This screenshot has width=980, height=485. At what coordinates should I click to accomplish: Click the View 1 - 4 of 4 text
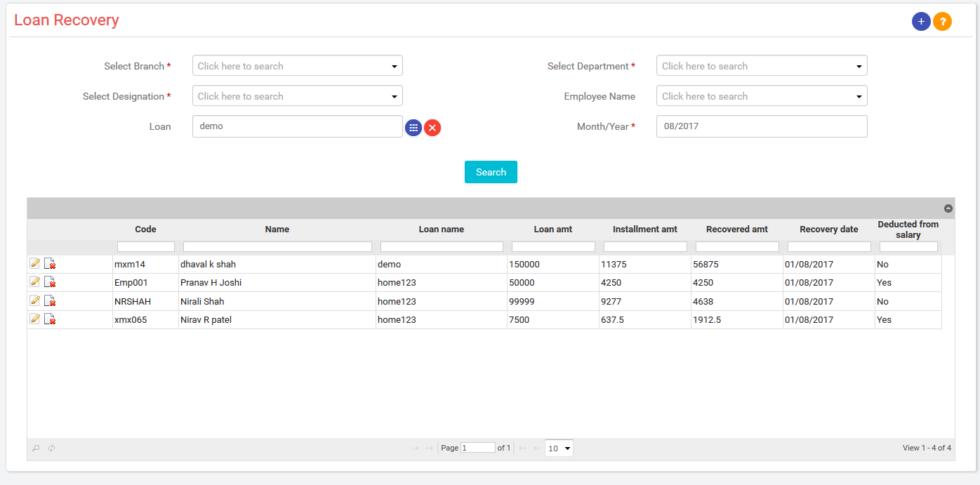927,448
